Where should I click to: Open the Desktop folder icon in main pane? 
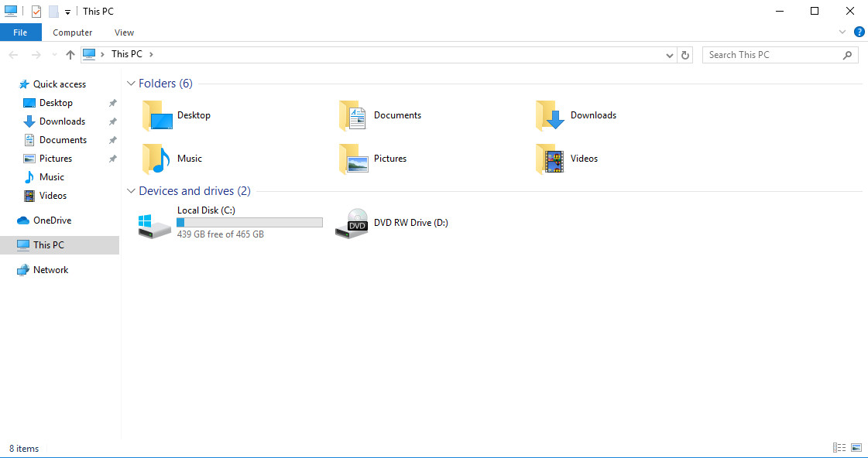(x=157, y=115)
